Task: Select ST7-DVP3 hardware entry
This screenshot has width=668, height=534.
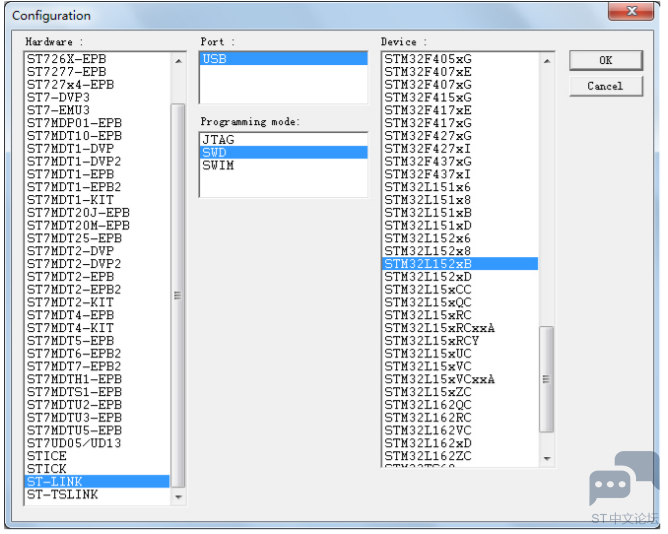Action: 97,98
